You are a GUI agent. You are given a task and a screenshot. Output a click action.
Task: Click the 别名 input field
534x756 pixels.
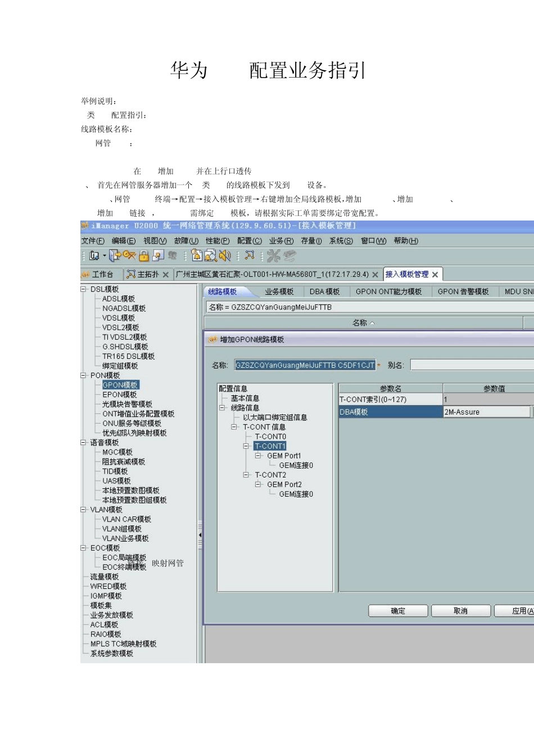(x=472, y=365)
